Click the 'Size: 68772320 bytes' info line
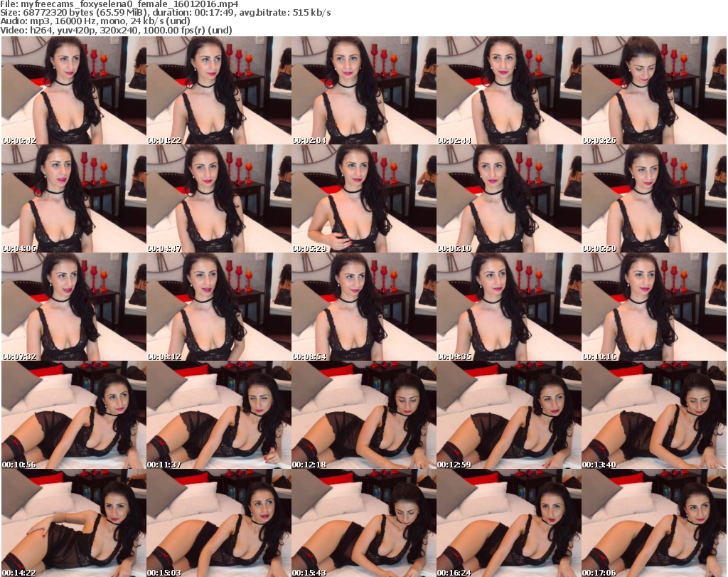728x577 pixels. (x=166, y=13)
